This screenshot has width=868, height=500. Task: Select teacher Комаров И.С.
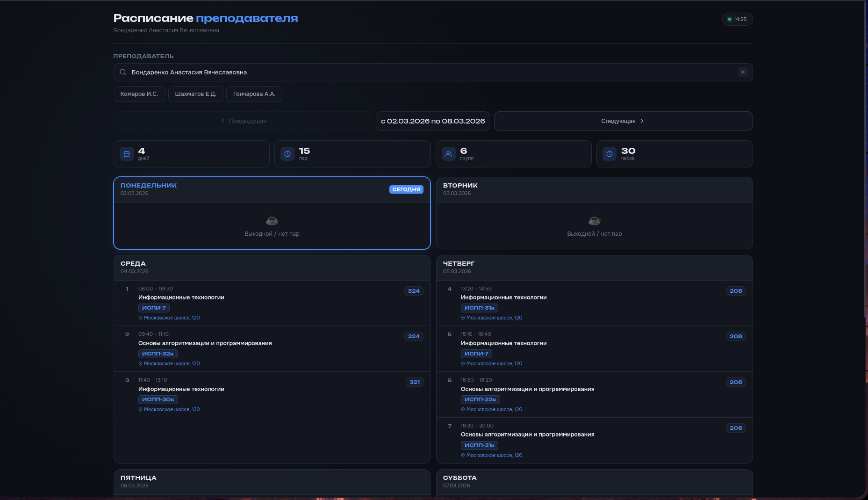[139, 94]
